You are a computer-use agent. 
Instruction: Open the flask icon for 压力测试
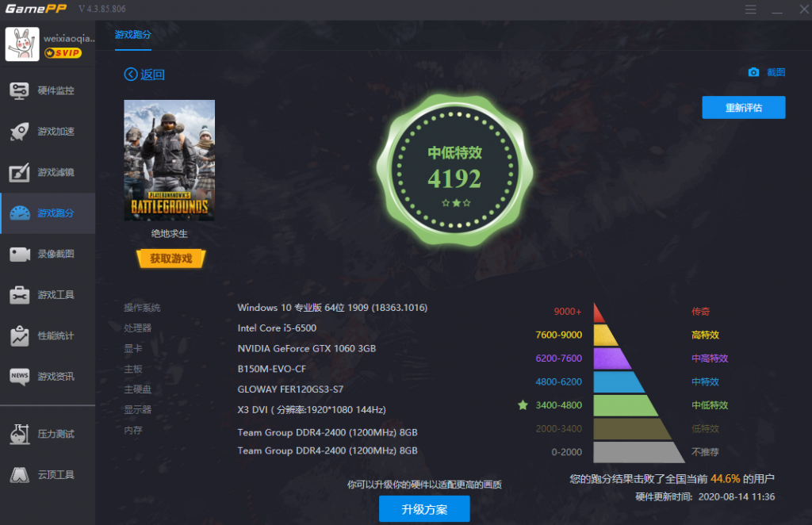coord(19,434)
